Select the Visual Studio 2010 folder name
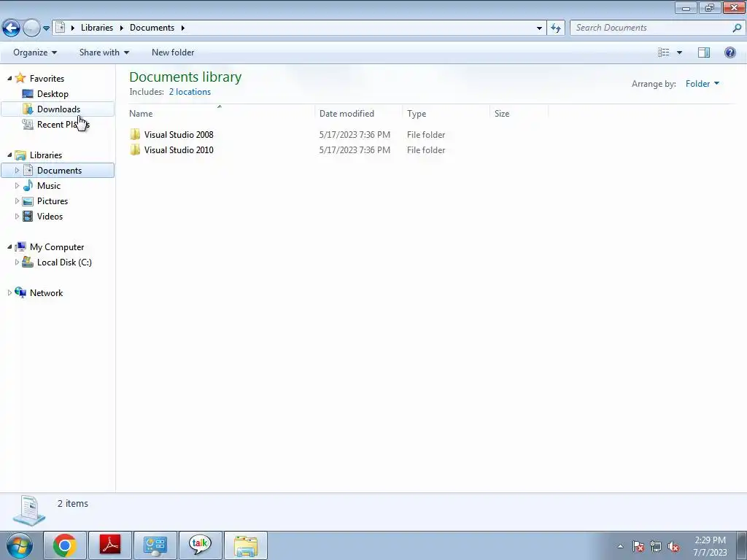747x560 pixels. [179, 150]
